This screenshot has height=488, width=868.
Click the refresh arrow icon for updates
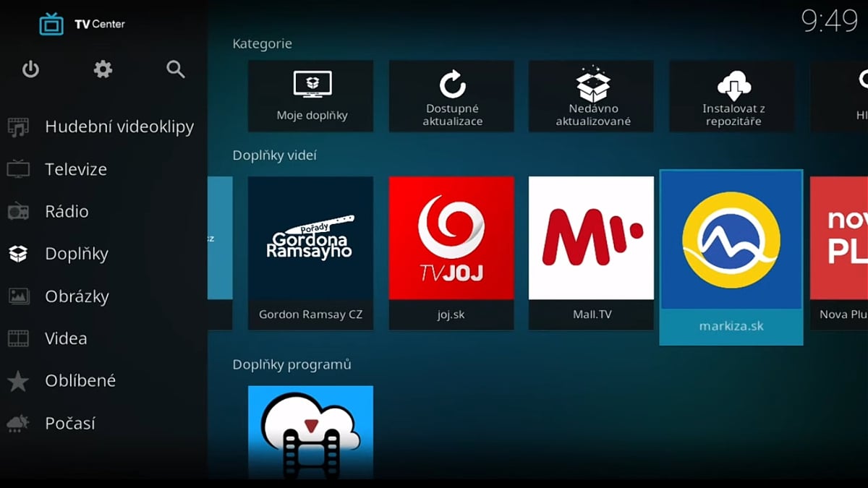click(x=452, y=84)
